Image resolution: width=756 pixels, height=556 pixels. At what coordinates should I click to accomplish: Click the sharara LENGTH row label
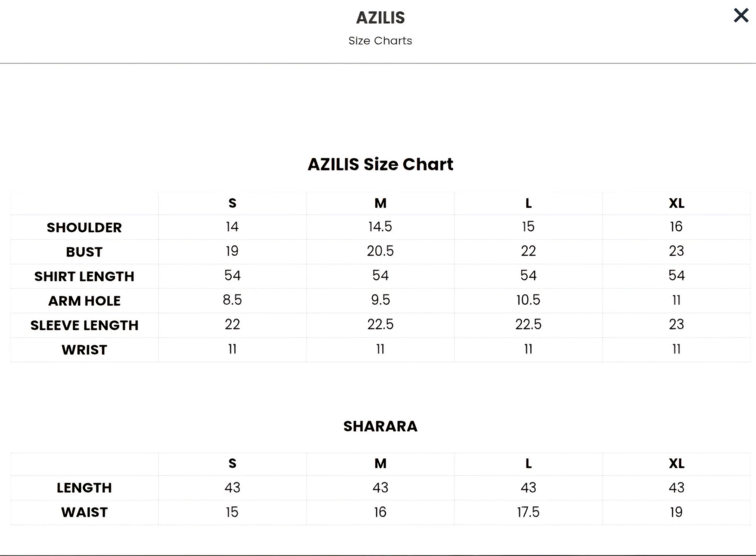click(84, 488)
